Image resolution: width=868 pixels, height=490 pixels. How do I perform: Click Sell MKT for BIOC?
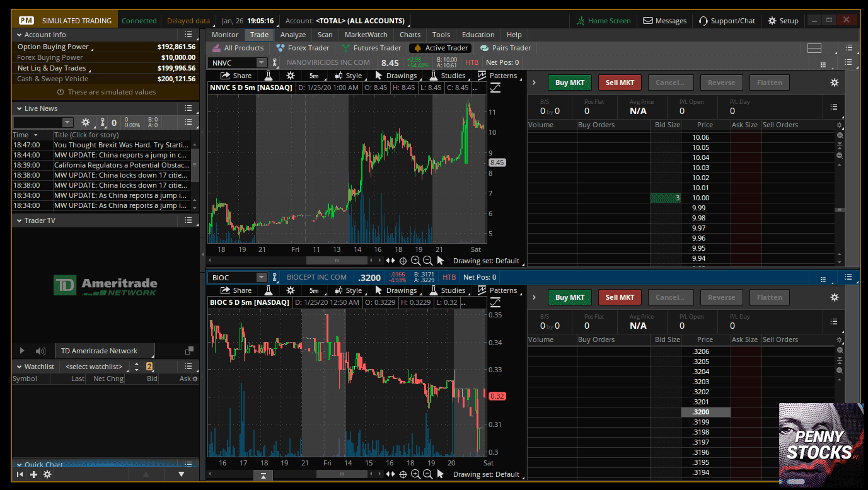click(620, 297)
